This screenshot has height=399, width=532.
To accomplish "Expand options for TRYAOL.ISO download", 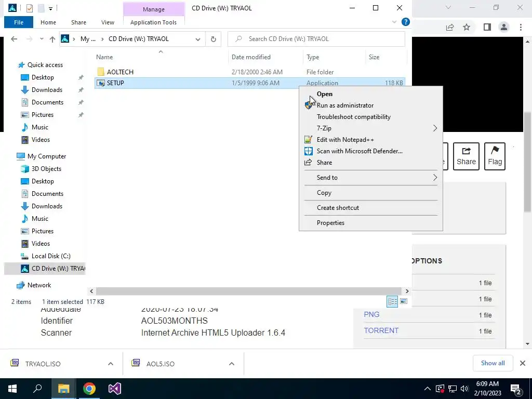I will point(110,364).
